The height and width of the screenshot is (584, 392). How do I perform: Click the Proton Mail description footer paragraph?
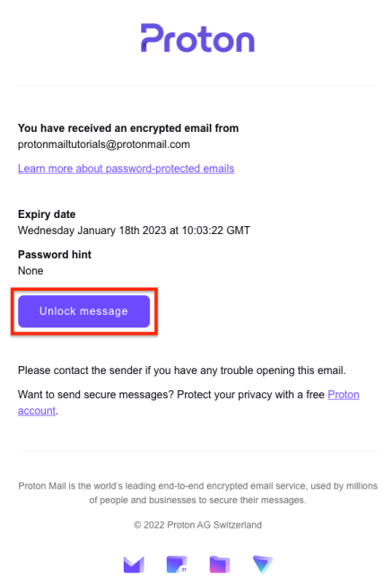tap(197, 492)
